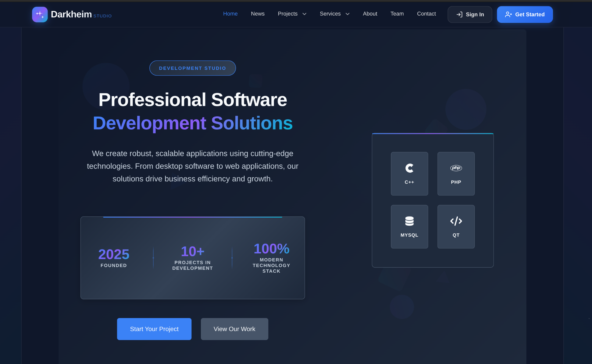Expand the Projects dropdown chevron
Viewport: 592px width, 364px height.
click(x=304, y=14)
